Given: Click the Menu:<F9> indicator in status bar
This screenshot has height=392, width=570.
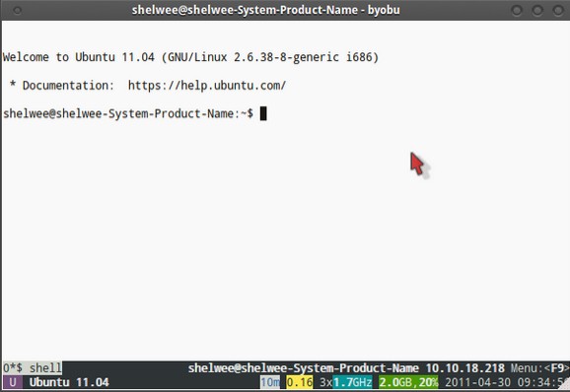Looking at the screenshot, I should (539, 368).
